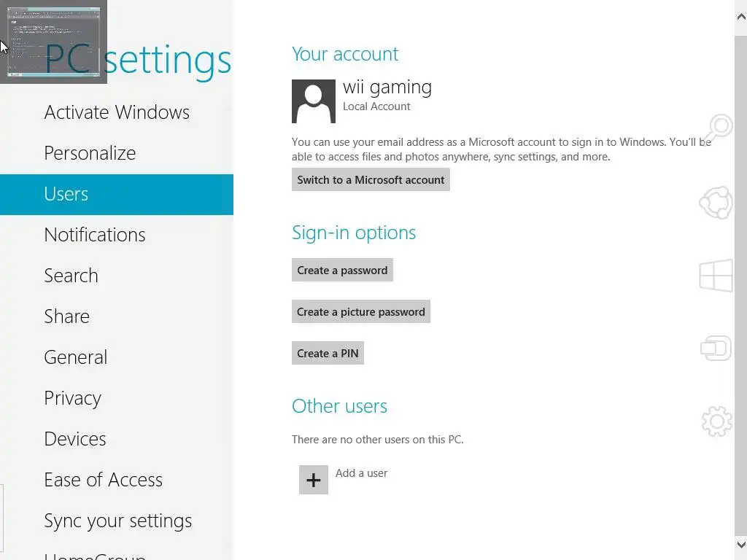Open the Share settings category
The width and height of the screenshot is (747, 560).
tap(117, 316)
